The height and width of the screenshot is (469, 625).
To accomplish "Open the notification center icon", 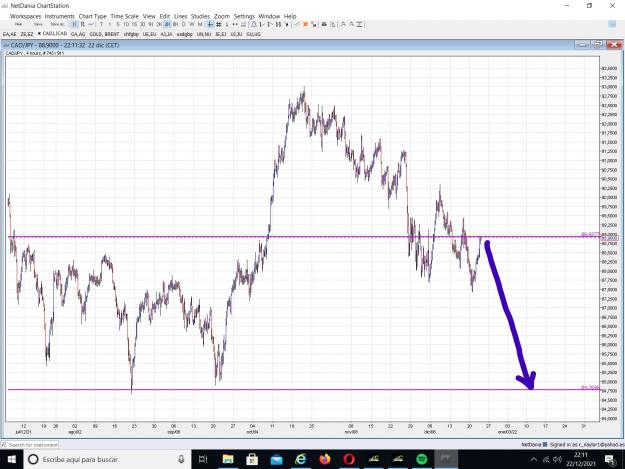I will tap(610, 459).
